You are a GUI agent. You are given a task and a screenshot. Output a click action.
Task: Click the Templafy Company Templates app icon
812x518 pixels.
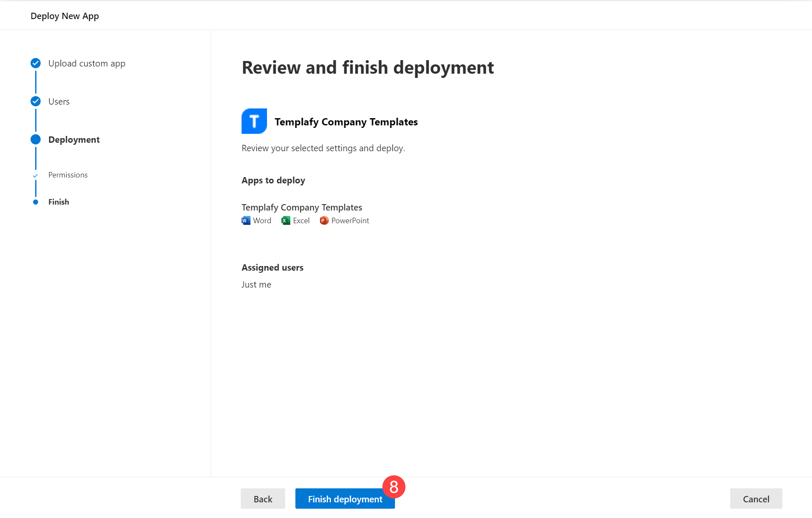[254, 121]
